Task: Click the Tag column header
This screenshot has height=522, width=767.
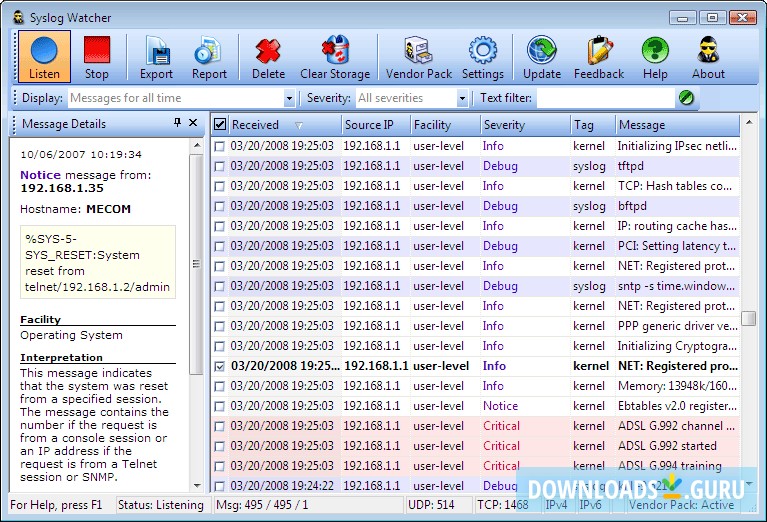Action: pos(593,125)
